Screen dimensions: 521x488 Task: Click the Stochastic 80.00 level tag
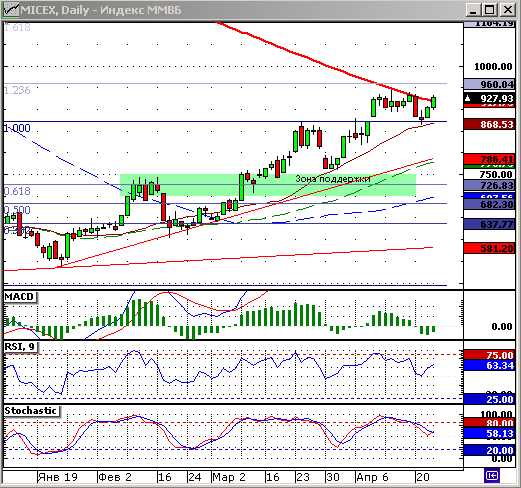489,423
